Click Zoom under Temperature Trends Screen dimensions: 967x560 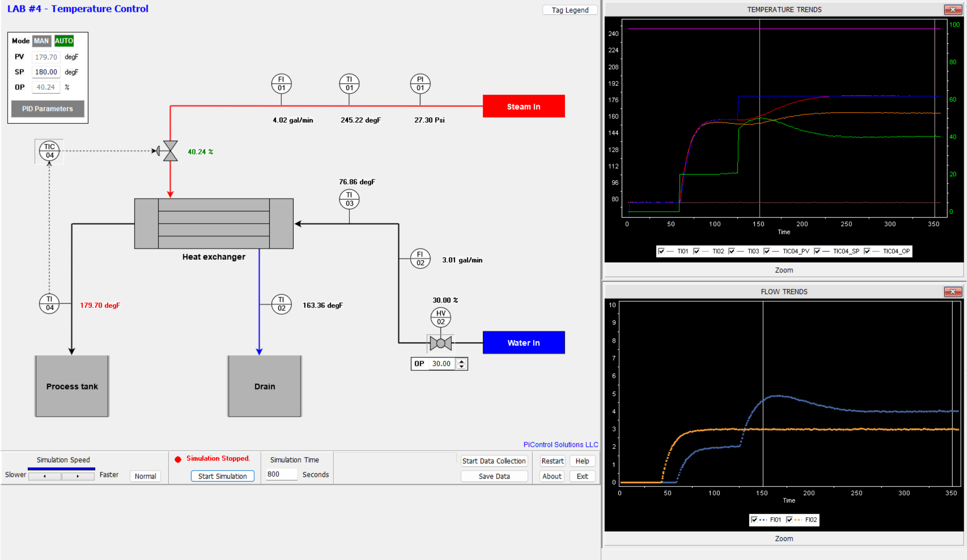(x=783, y=270)
